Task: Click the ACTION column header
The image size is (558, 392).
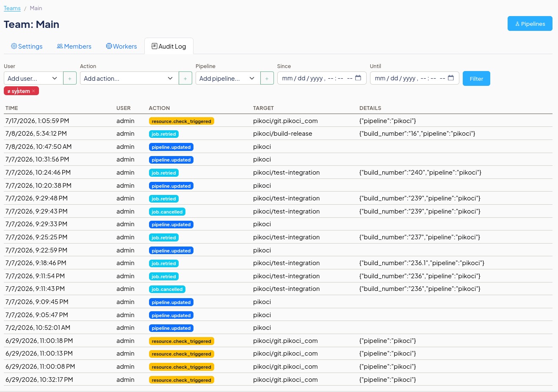Action: tap(159, 108)
